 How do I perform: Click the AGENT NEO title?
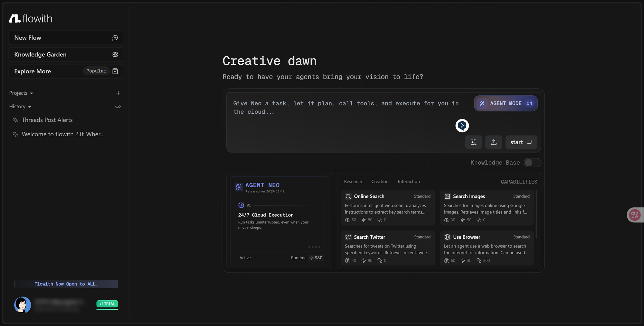[262, 185]
